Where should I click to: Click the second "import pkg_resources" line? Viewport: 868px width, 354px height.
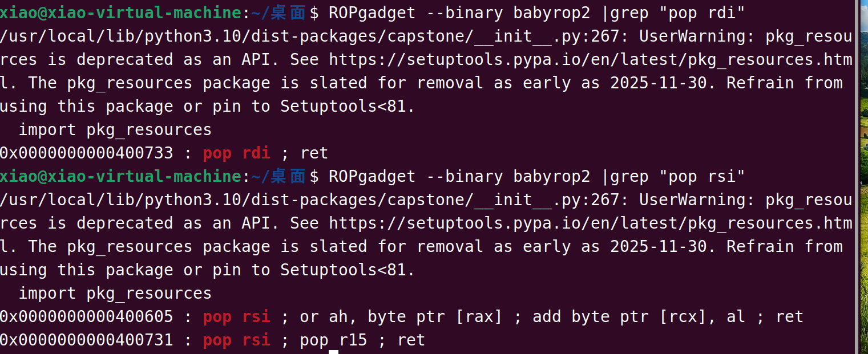click(115, 293)
